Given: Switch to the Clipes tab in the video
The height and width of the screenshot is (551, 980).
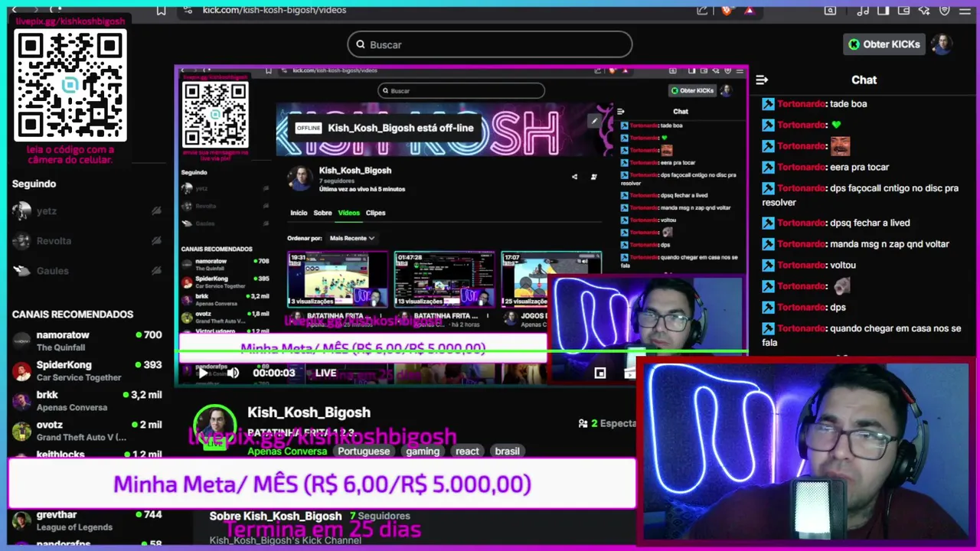Looking at the screenshot, I should 375,213.
